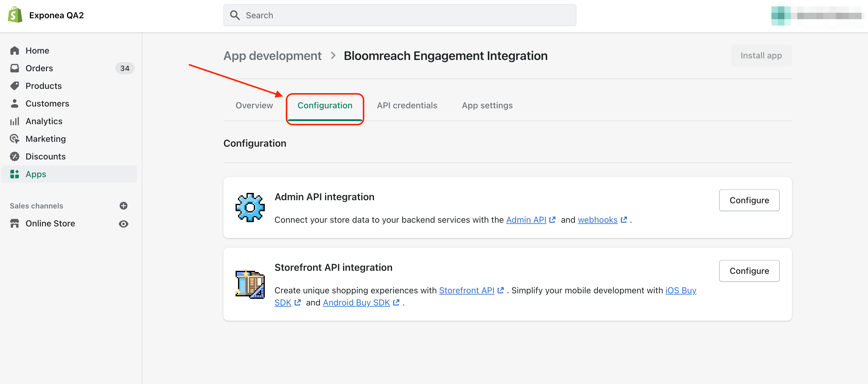Viewport: 868px width, 384px height.
Task: Configure the Storefront API integration
Action: 749,271
